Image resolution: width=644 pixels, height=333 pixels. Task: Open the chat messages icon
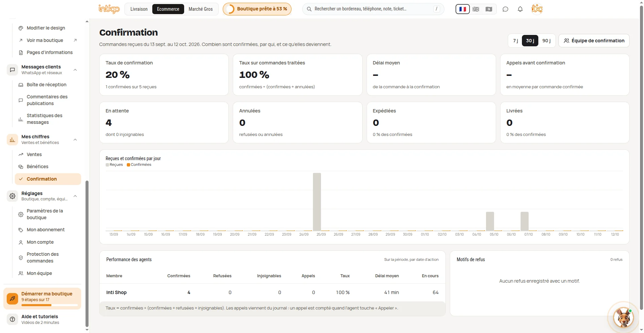click(505, 9)
